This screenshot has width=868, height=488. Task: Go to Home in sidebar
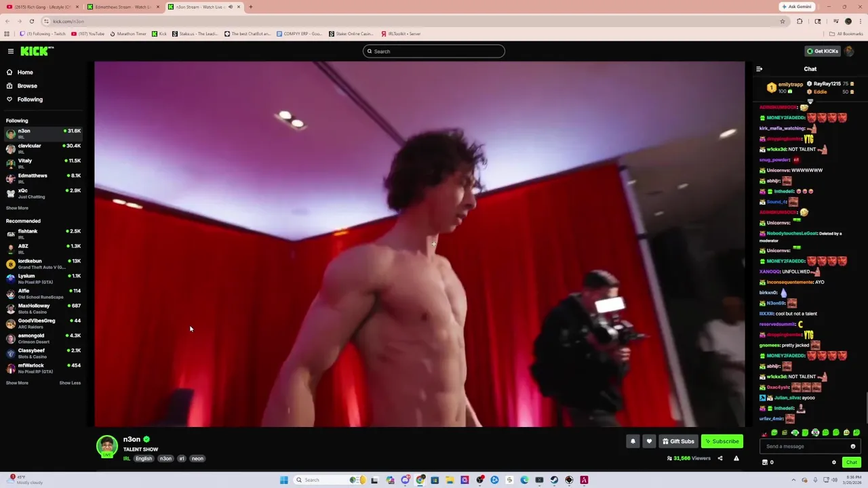pos(25,72)
